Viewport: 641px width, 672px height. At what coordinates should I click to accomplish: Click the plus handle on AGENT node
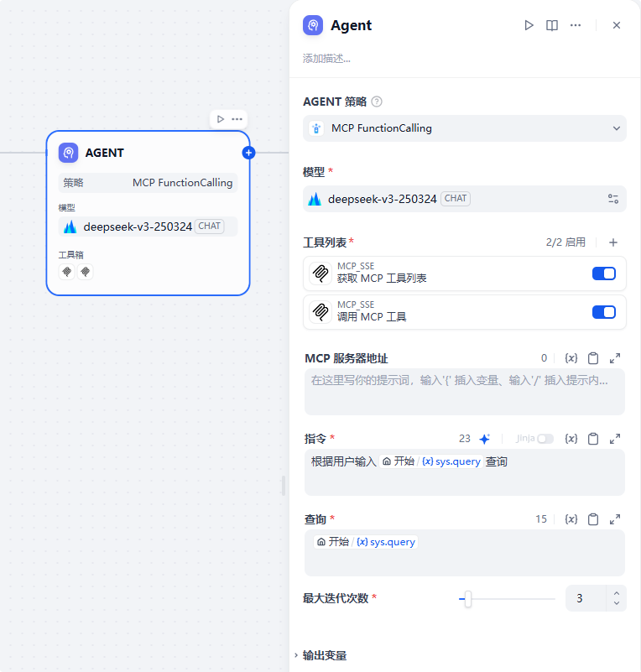tap(248, 153)
